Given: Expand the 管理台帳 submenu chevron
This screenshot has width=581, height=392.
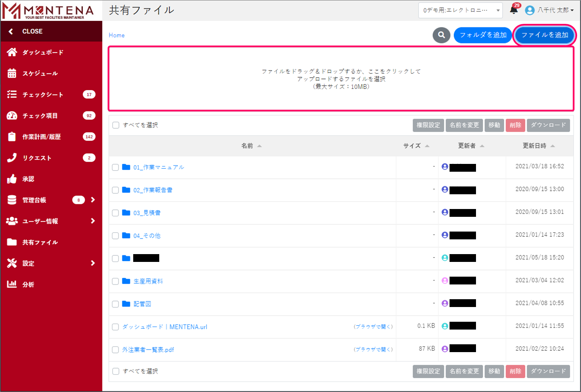Looking at the screenshot, I should pos(93,200).
